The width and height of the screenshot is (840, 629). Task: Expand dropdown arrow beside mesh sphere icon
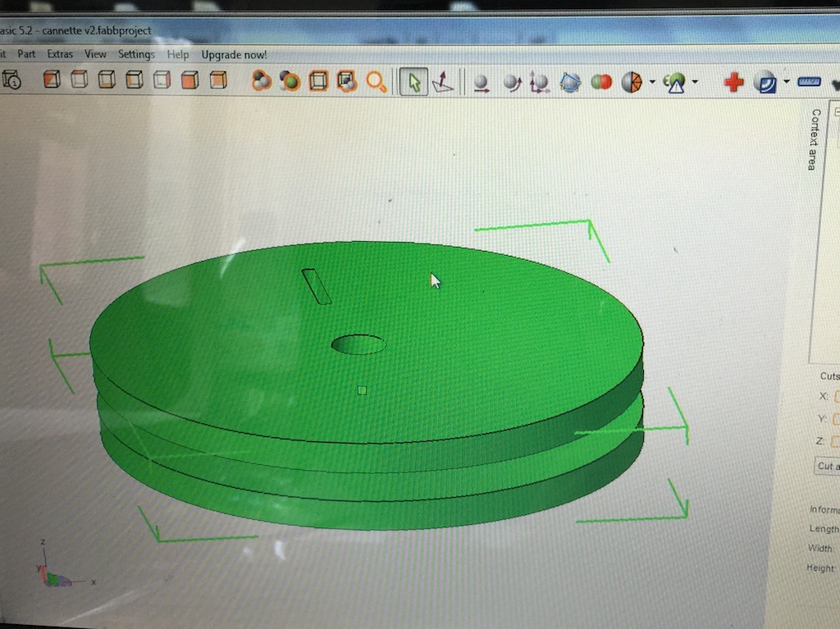pos(652,82)
